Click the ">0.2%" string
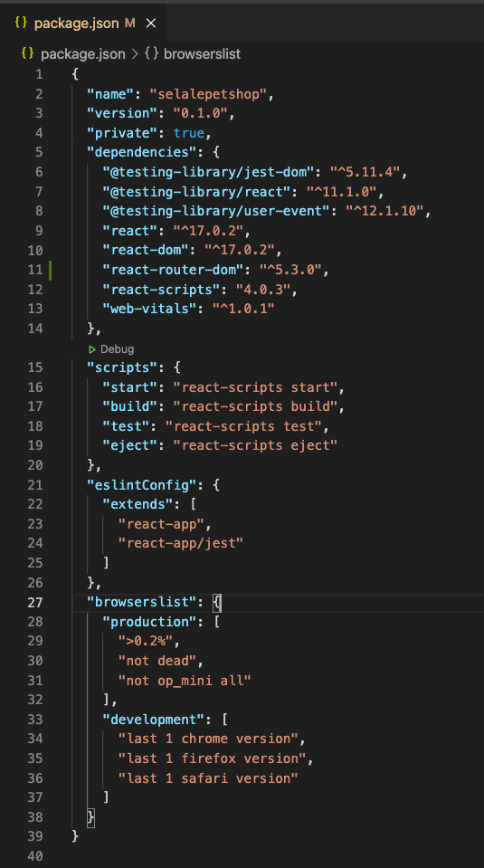The height and width of the screenshot is (868, 484). 146,641
